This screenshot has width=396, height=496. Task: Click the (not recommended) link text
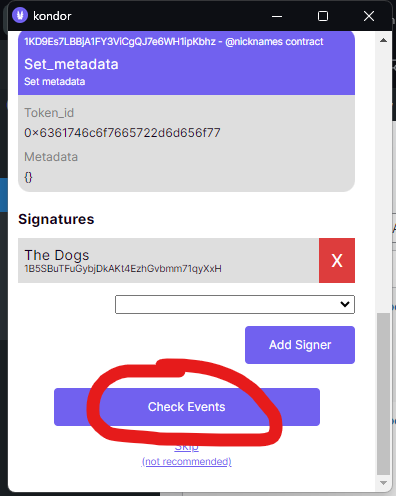point(187,461)
